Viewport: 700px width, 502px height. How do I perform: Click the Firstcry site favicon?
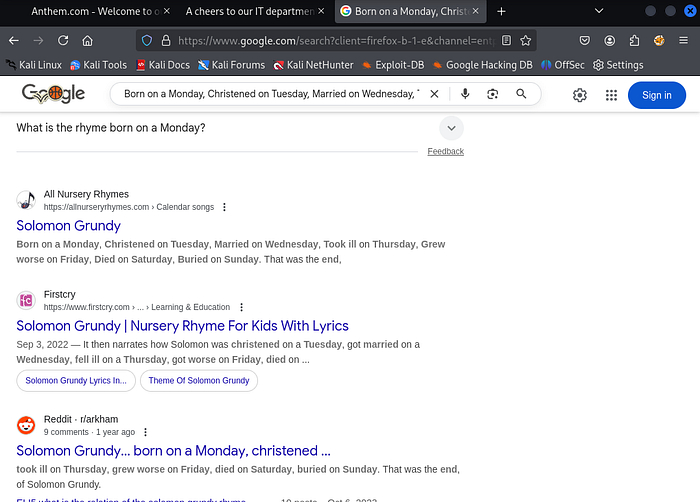click(26, 301)
